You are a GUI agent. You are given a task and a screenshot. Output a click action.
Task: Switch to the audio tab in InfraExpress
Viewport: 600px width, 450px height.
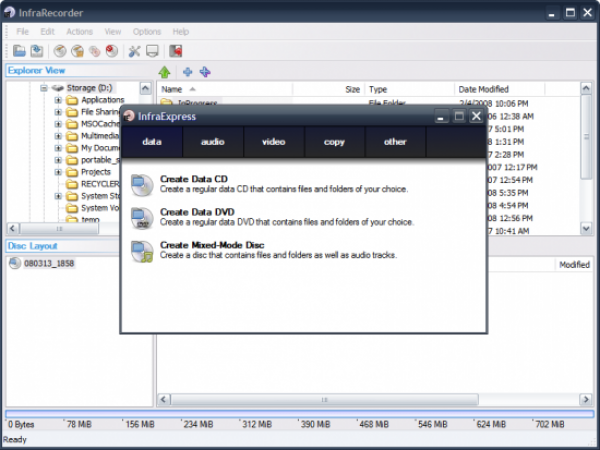(x=213, y=142)
